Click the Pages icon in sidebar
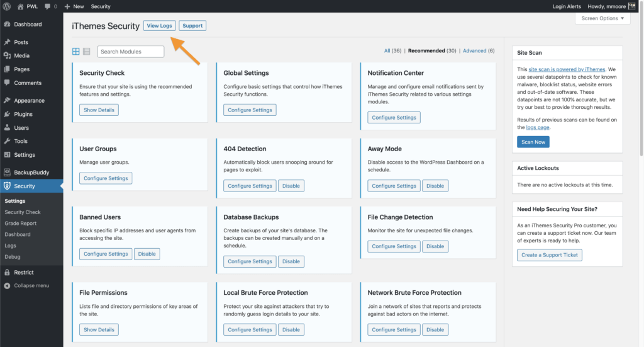644x347 pixels. [7, 69]
